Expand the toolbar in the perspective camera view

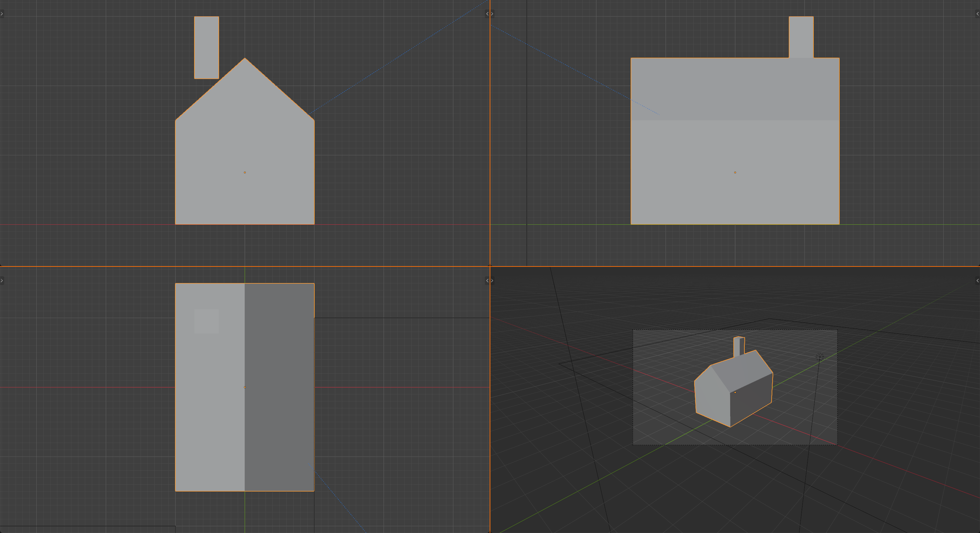[492, 280]
